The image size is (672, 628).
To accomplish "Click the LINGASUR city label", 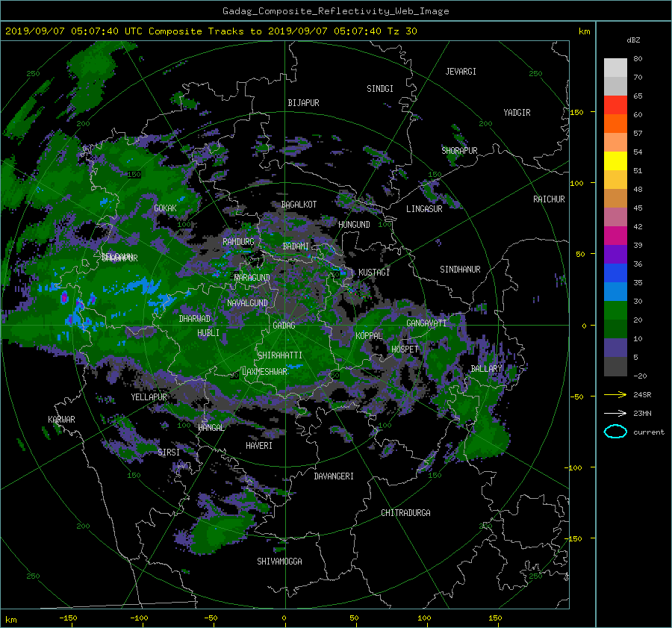I will tap(424, 209).
